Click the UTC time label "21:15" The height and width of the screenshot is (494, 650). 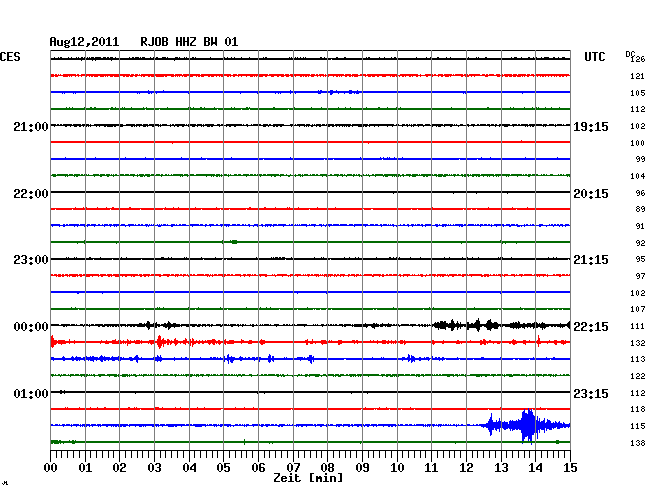tap(591, 260)
